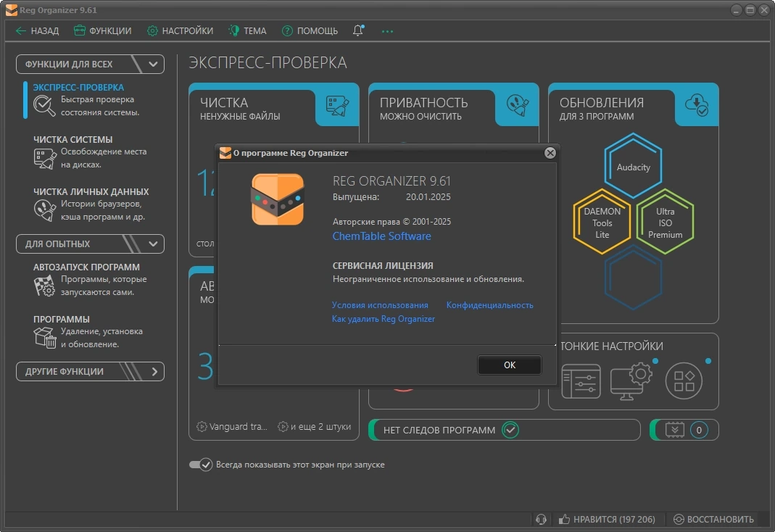Open the ТЕМА menu
Screen dimensions: 775x532
click(x=247, y=31)
